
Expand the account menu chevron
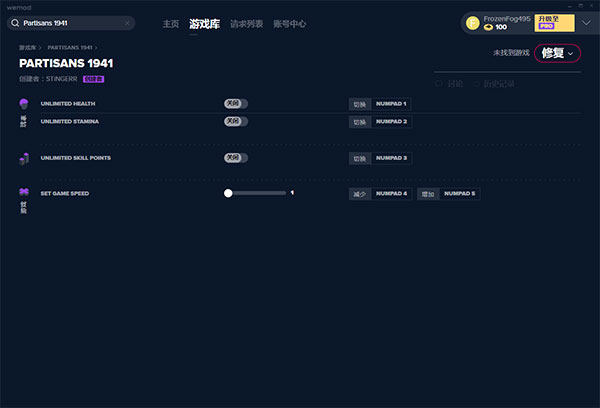(x=585, y=22)
